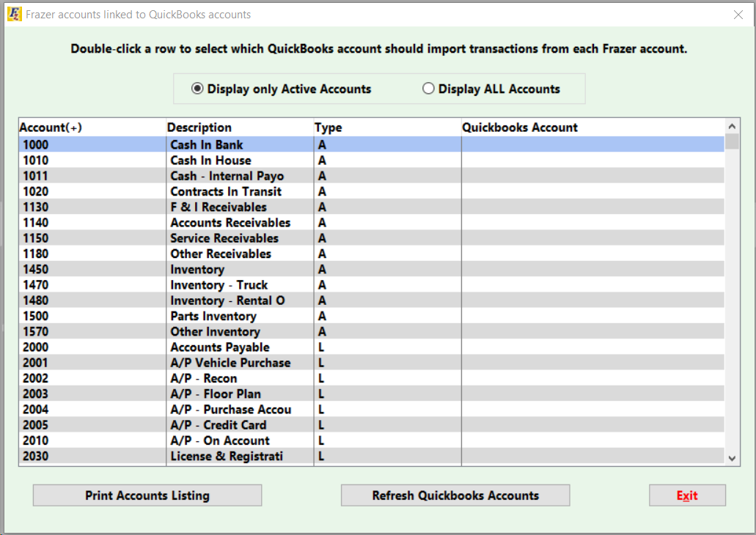Screen dimensions: 756x535
Task: Select account number 1140
Action: (36, 223)
